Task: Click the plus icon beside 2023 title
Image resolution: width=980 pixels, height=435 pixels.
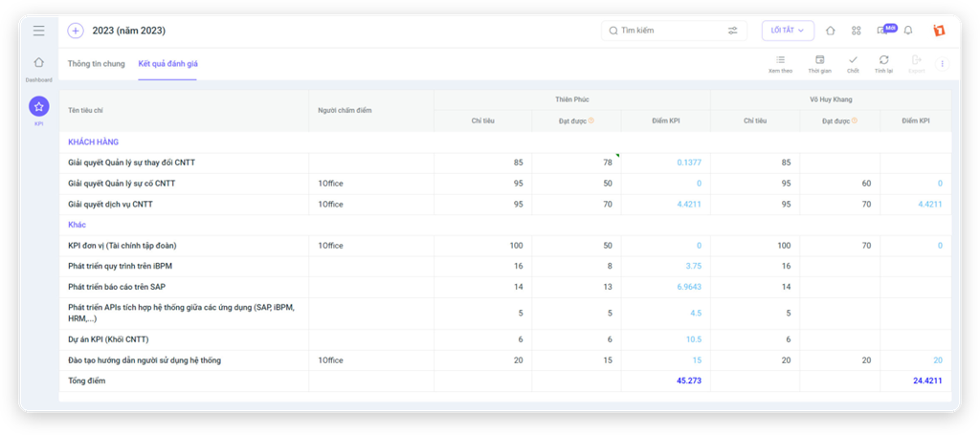Action: pyautogui.click(x=76, y=31)
